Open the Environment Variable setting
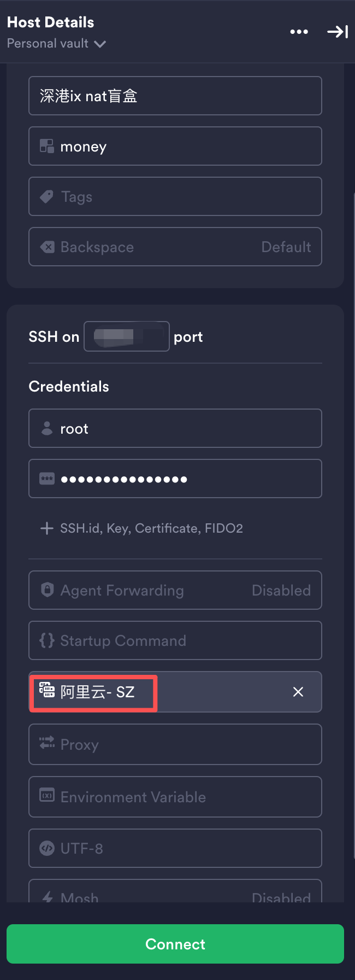This screenshot has height=980, width=355. tap(175, 797)
